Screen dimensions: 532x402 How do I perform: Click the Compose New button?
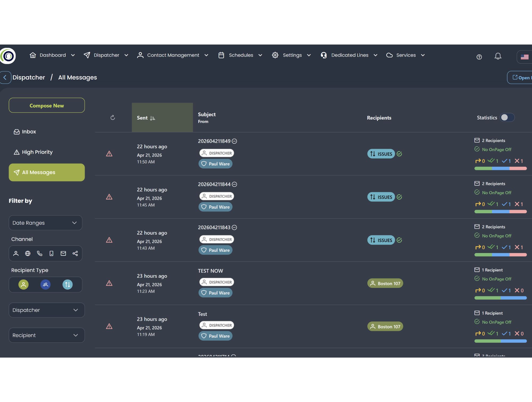tap(47, 105)
